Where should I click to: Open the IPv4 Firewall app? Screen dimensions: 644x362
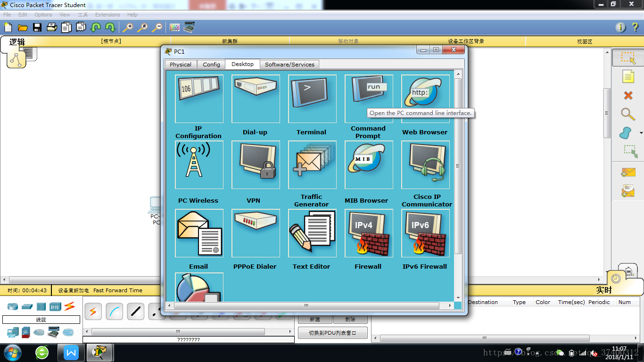pyautogui.click(x=369, y=233)
